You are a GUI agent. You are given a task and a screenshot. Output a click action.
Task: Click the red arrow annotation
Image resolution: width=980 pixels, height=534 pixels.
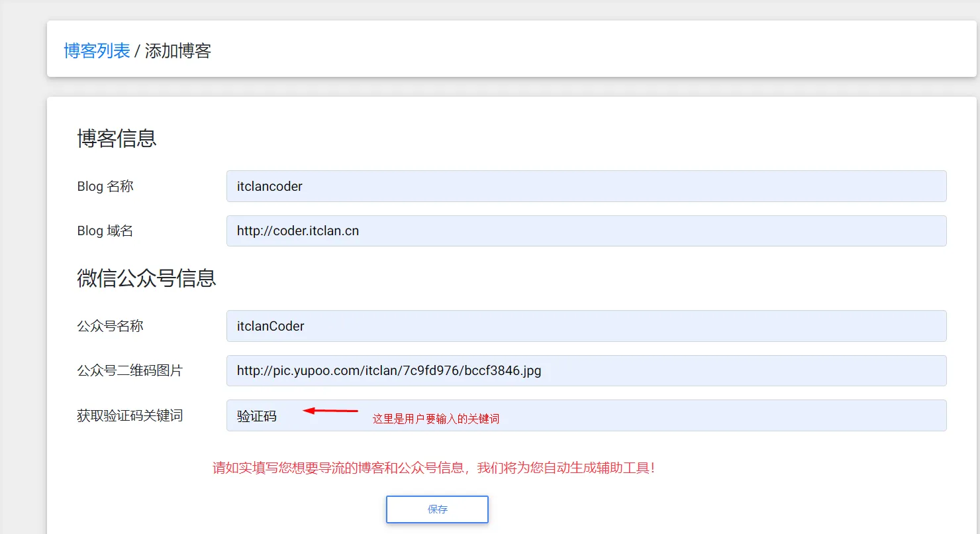pos(330,411)
